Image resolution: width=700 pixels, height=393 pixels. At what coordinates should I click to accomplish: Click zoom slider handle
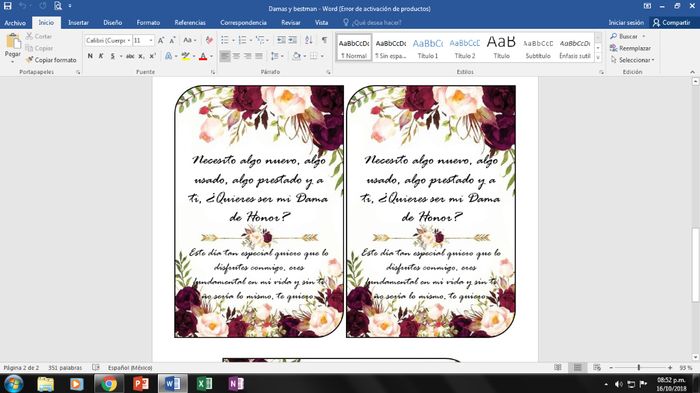[x=639, y=368]
